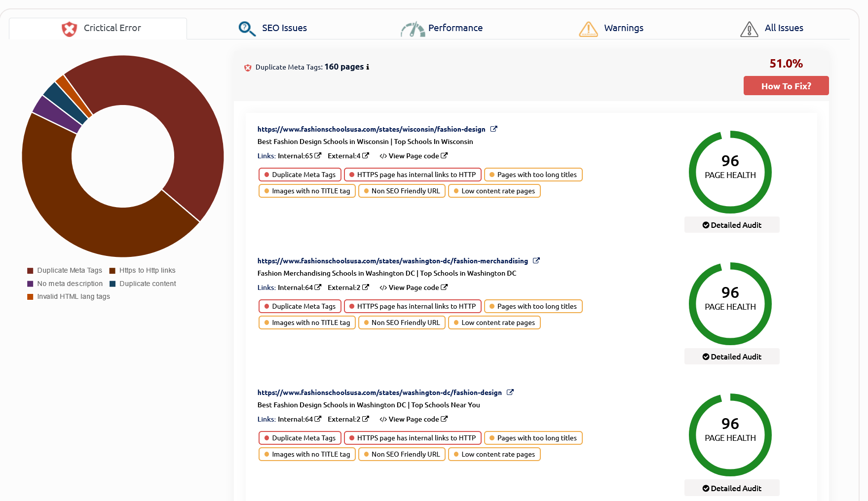This screenshot has width=868, height=501.
Task: Click the How To Fix? button
Action: (x=786, y=86)
